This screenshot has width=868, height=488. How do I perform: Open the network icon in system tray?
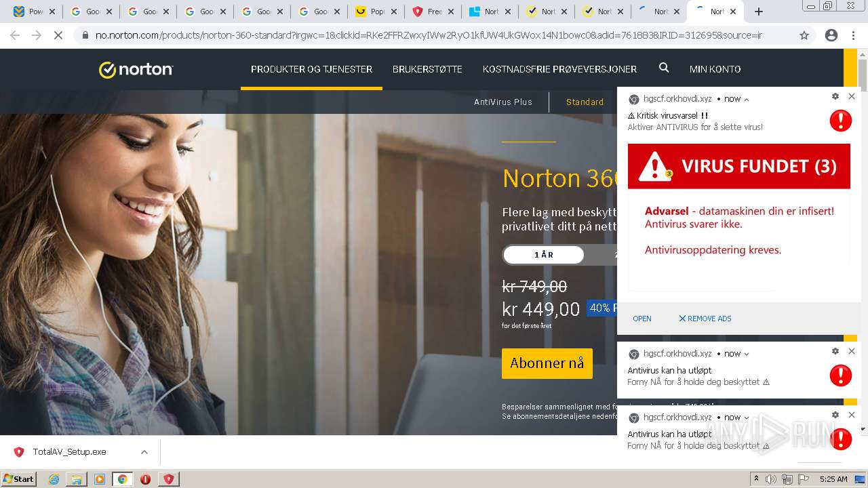[x=787, y=479]
